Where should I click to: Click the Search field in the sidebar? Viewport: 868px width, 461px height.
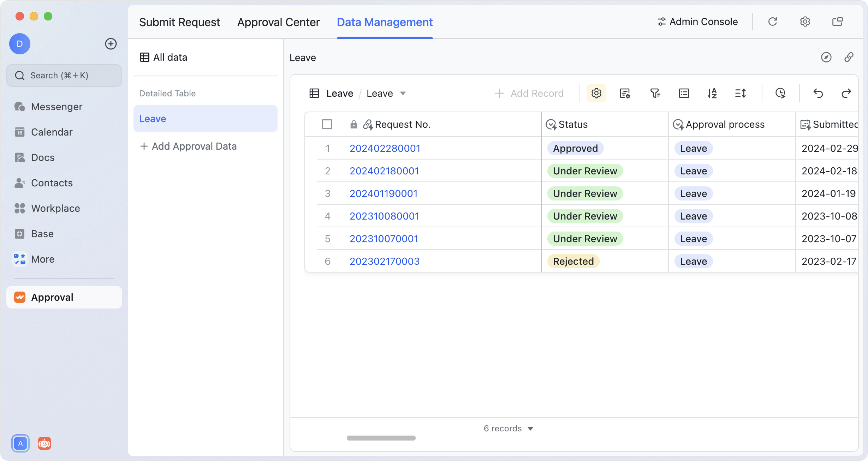(64, 75)
